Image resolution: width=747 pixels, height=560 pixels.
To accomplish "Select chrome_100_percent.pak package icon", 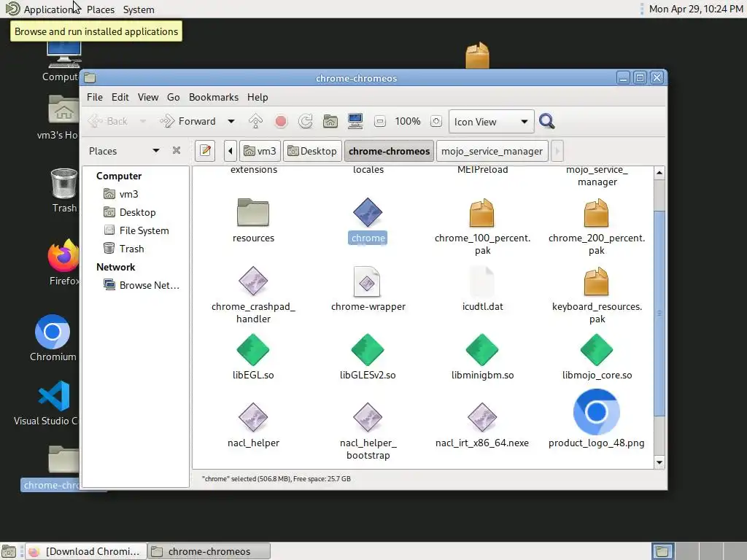I will click(481, 212).
